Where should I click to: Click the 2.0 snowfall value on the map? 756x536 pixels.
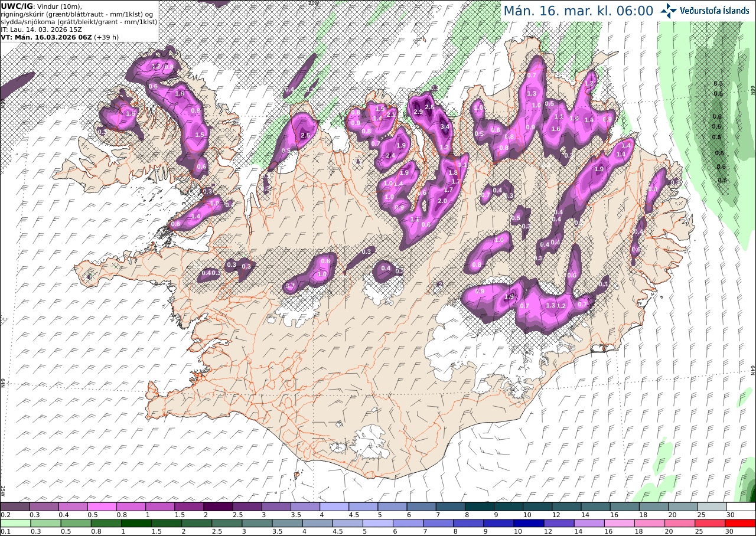(x=442, y=201)
